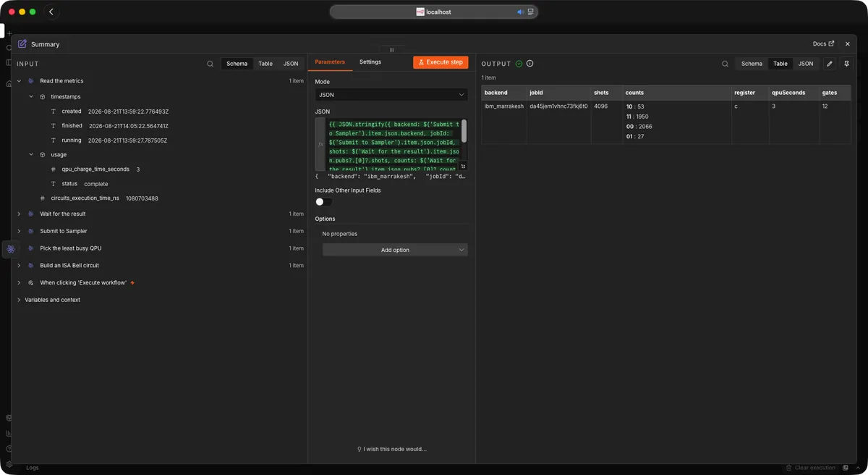Click the output info circle icon
The height and width of the screenshot is (475, 868).
point(529,64)
